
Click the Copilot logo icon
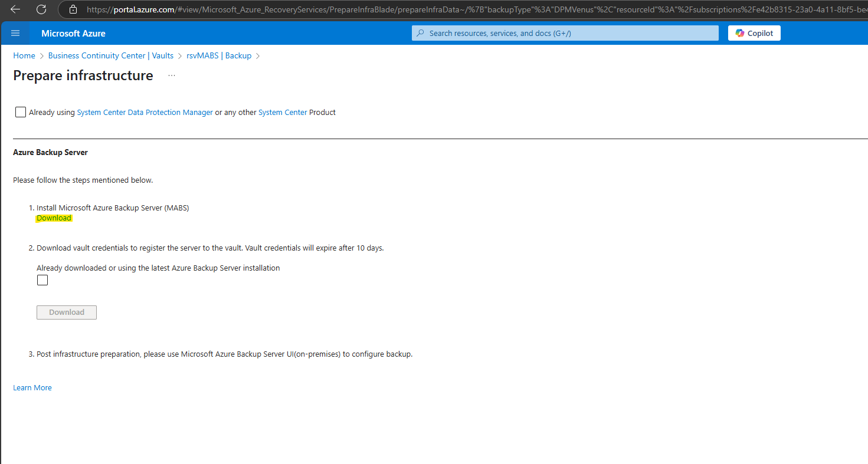pyautogui.click(x=740, y=33)
